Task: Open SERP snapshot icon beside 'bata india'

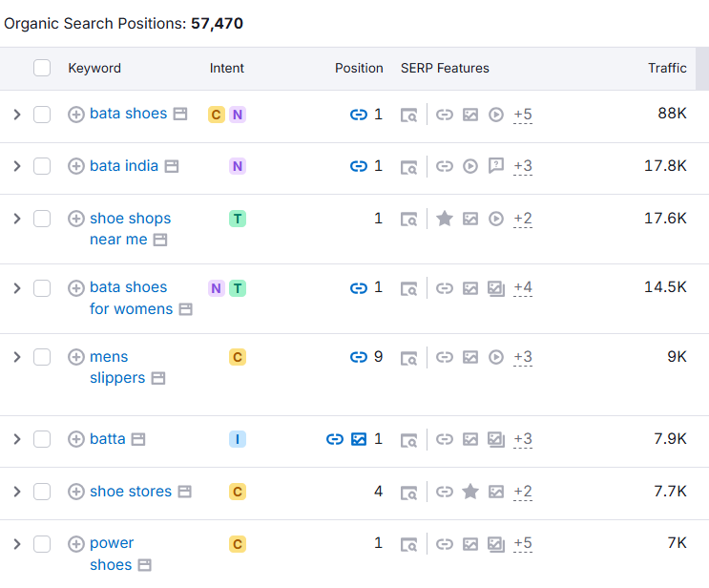Action: point(172,166)
